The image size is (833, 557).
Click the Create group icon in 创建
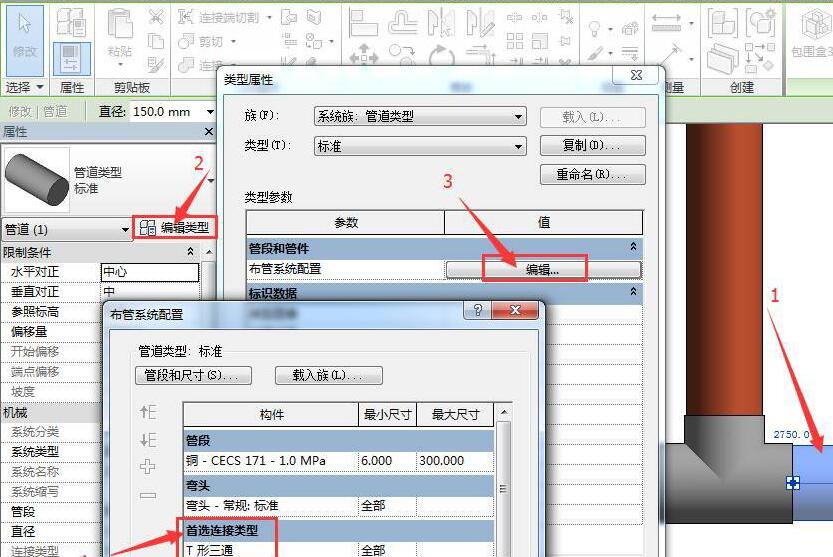coord(761,22)
